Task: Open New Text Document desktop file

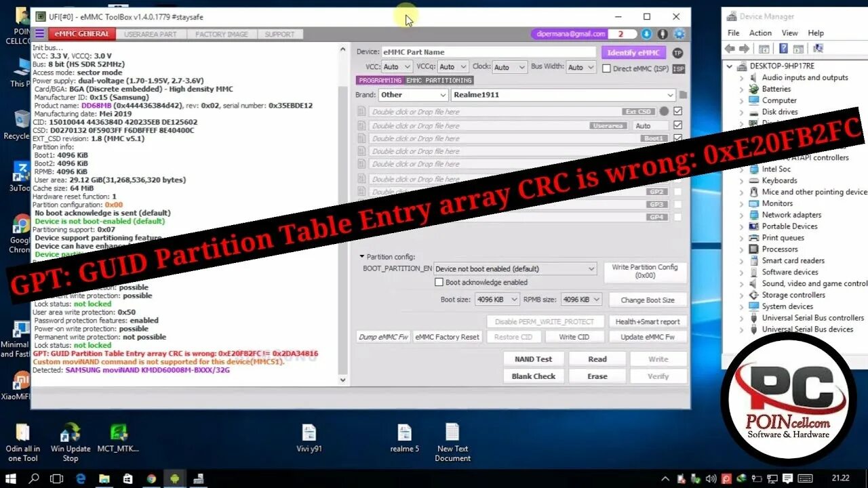Action: tap(452, 443)
